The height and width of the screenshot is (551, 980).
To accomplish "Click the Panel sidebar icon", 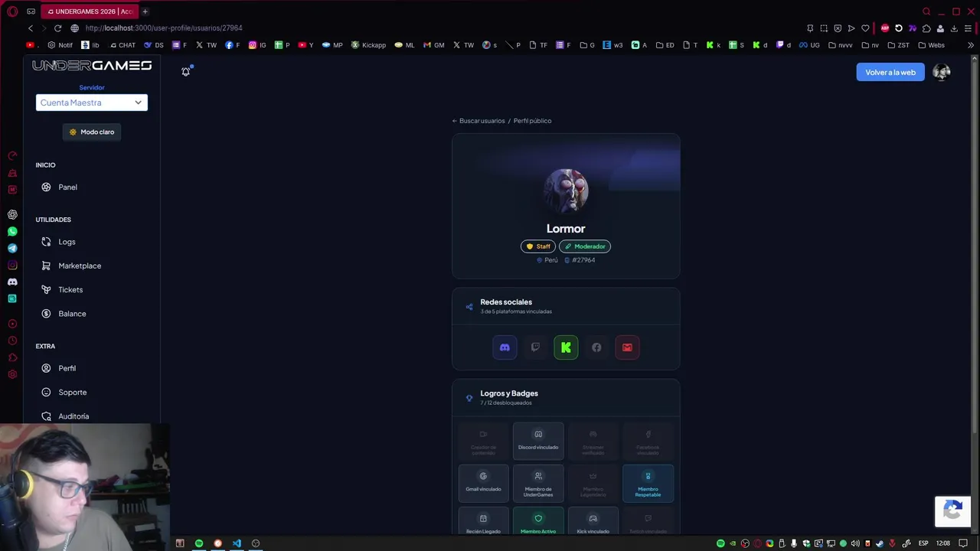I will pos(46,187).
